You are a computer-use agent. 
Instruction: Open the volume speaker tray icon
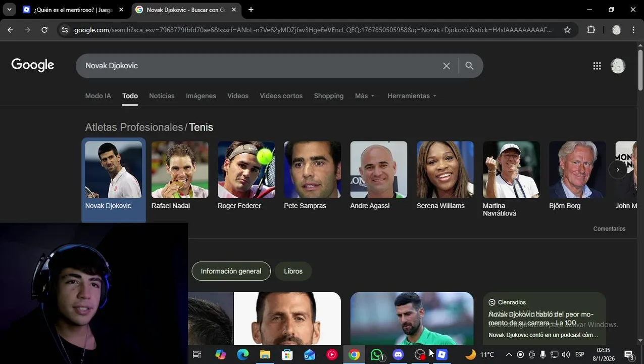pyautogui.click(x=566, y=354)
